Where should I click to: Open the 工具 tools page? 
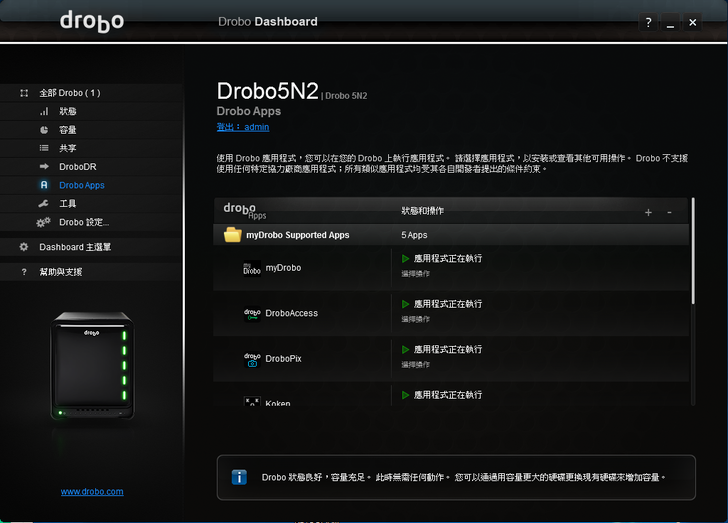[x=68, y=203]
